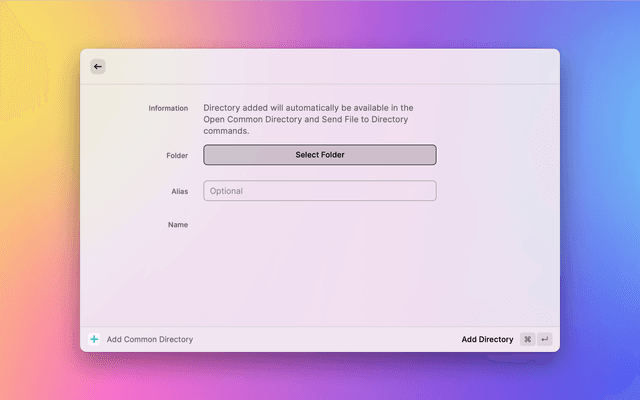Click the directory information description text
The height and width of the screenshot is (400, 640).
tap(308, 119)
